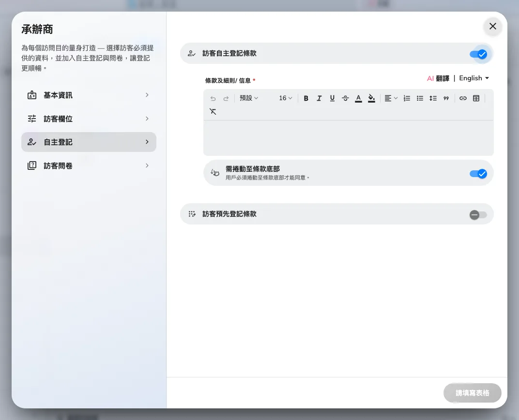The image size is (519, 420).
Task: Click the 訪客預先登記條款 header icon
Action: 192,214
